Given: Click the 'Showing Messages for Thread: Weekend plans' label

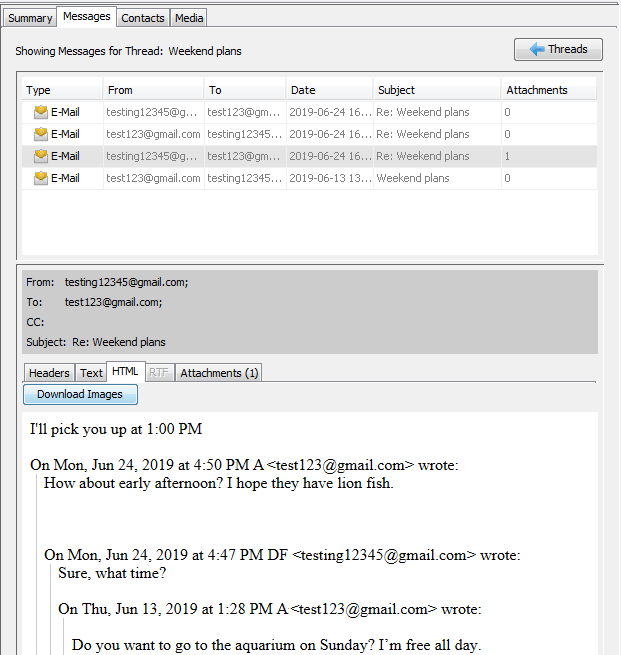Looking at the screenshot, I should tap(129, 51).
